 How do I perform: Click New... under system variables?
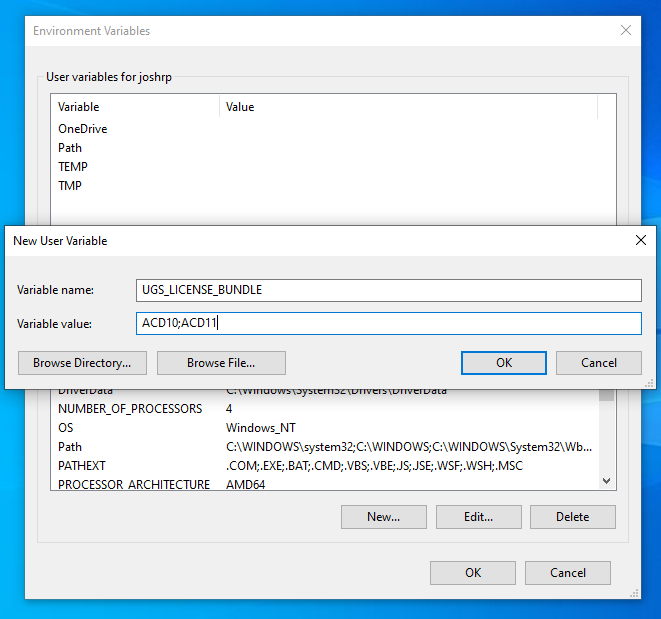pos(383,517)
